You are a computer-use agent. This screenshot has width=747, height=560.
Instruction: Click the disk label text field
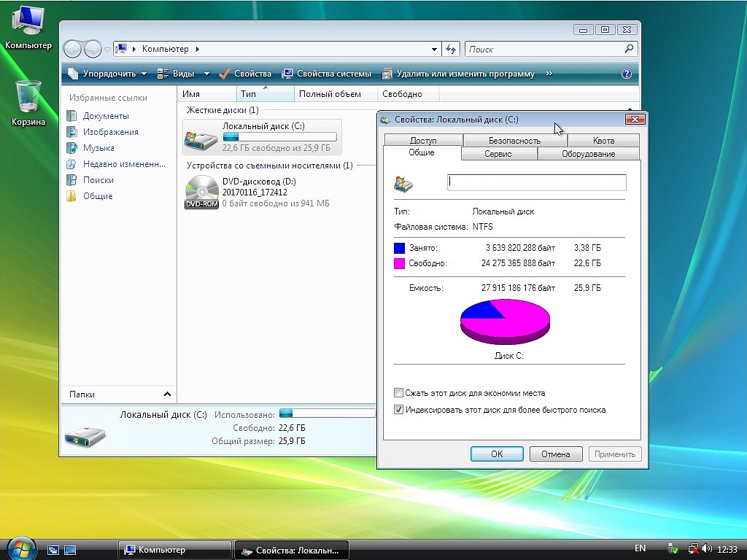[536, 182]
